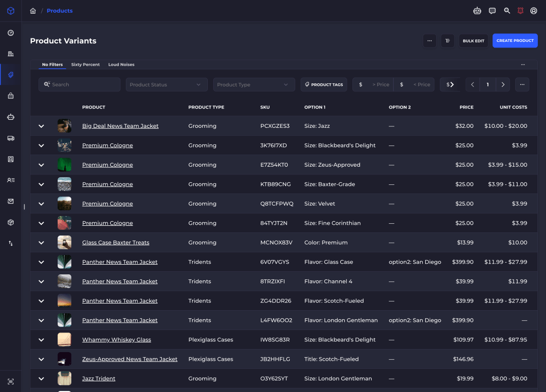Screen dimensions: 546x392
Task: Switch to the Sixty Percent tab
Action: click(x=85, y=65)
